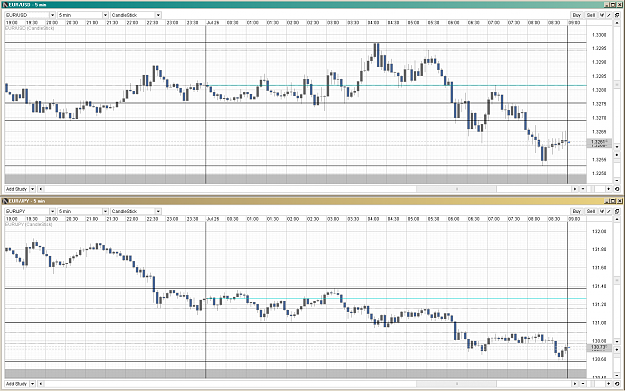The height and width of the screenshot is (391, 625).
Task: Click Add Study in the EUR/USD window
Action: pyautogui.click(x=17, y=189)
